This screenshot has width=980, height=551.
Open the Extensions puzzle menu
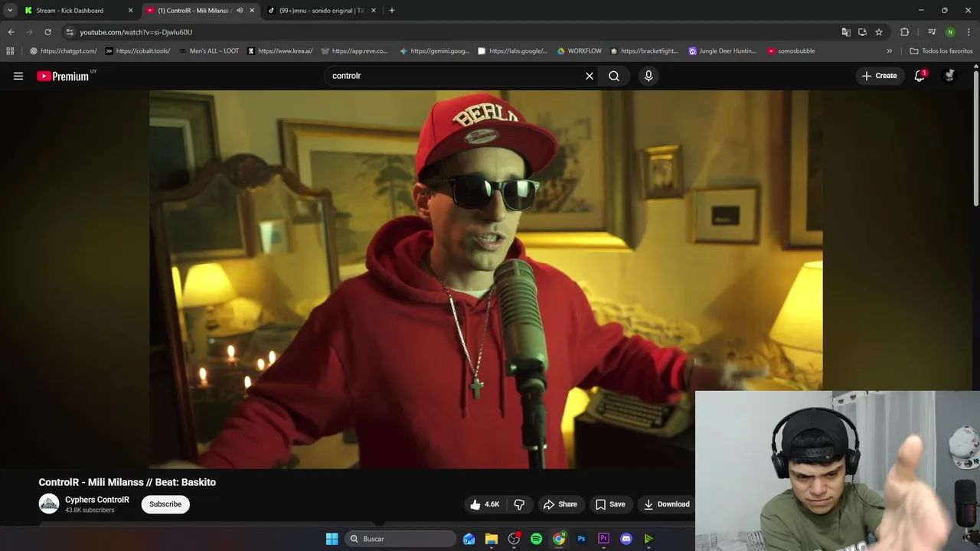(x=905, y=32)
